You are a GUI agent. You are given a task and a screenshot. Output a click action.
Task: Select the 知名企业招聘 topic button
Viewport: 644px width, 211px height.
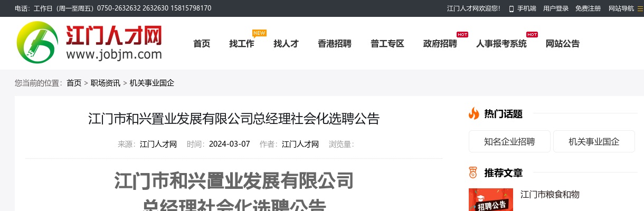(509, 141)
